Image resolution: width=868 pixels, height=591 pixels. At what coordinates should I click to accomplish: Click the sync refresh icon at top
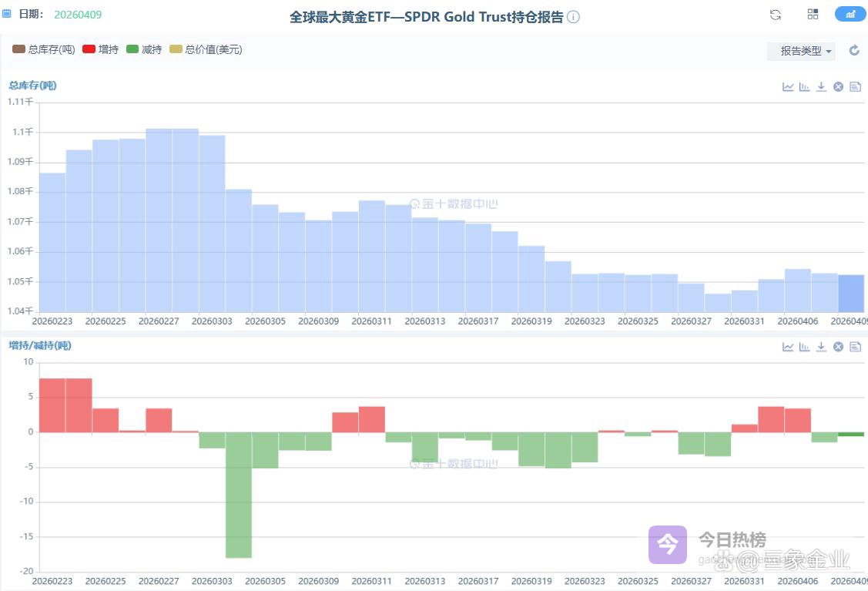[x=776, y=15]
